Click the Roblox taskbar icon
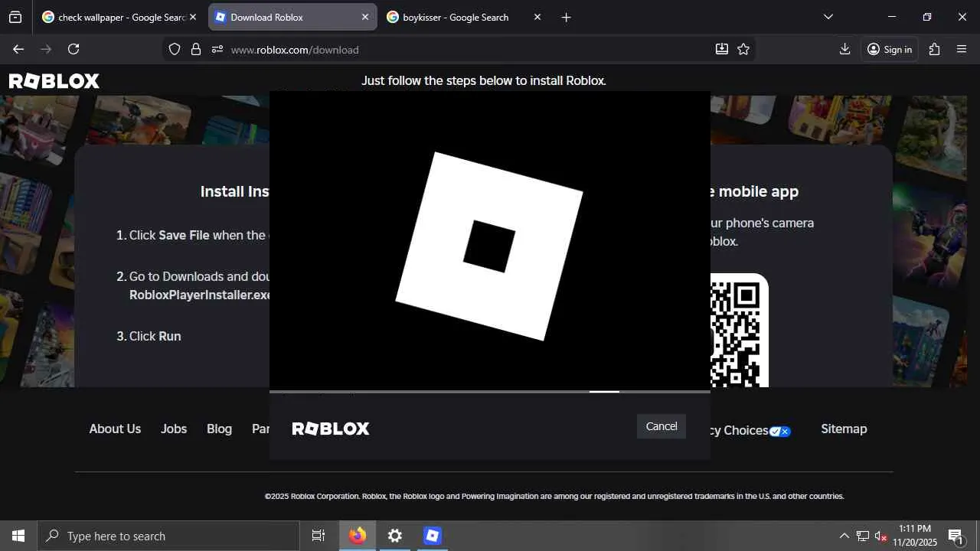The image size is (980, 551). tap(433, 536)
